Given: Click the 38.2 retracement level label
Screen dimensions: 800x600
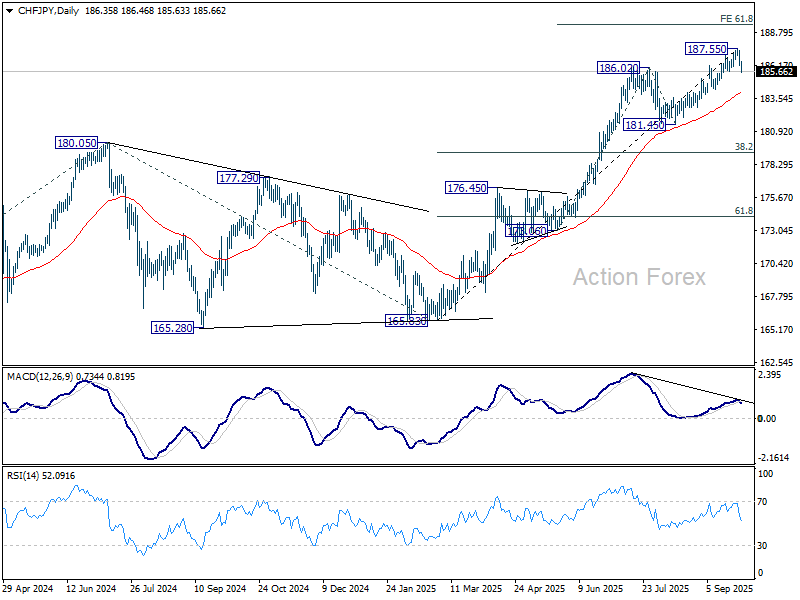Looking at the screenshot, I should (743, 147).
